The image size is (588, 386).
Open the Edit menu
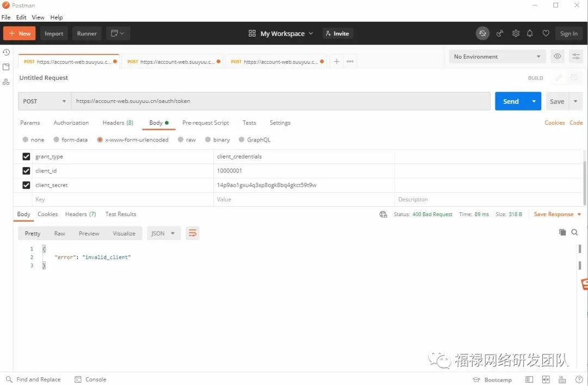point(21,17)
